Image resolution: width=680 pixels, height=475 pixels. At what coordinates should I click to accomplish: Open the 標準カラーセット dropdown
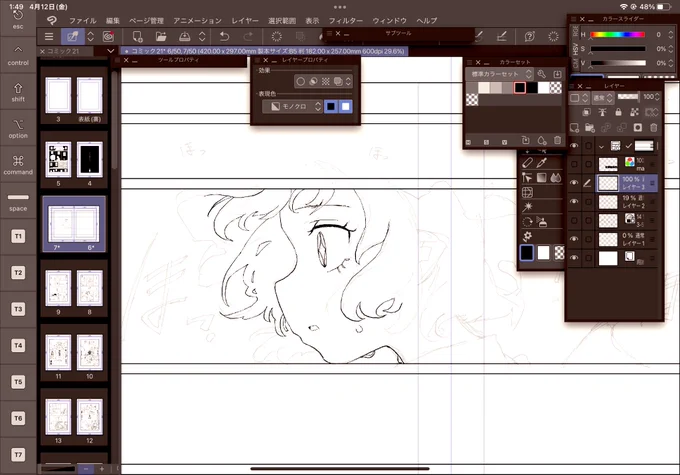(500, 74)
